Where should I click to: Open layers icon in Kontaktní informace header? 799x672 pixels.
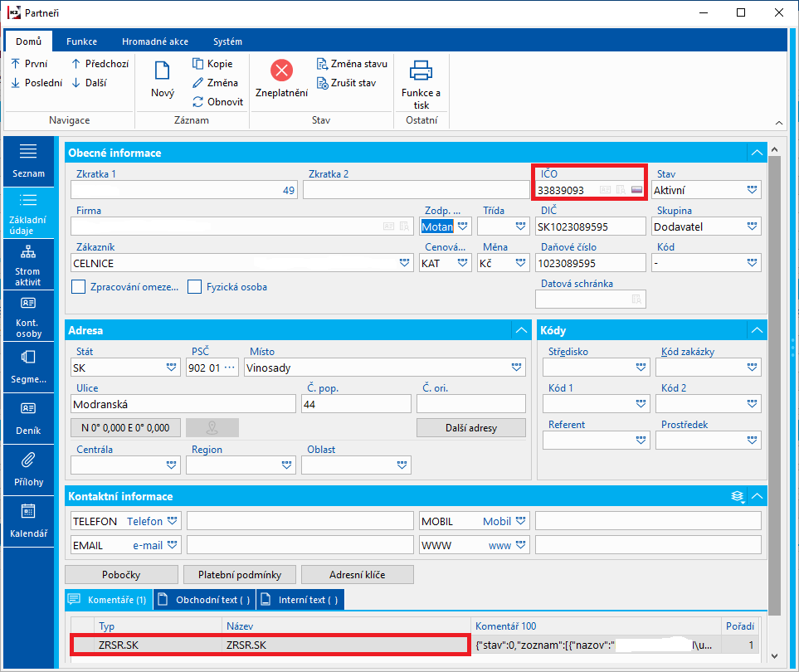(738, 496)
